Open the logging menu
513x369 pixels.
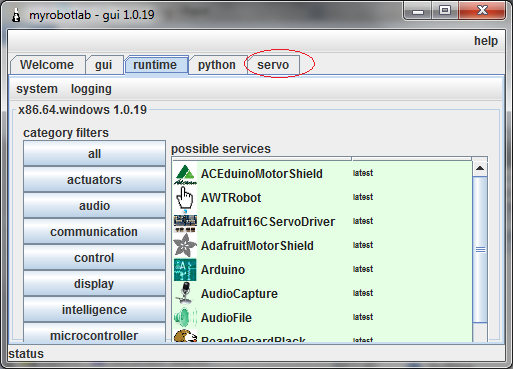pyautogui.click(x=91, y=89)
